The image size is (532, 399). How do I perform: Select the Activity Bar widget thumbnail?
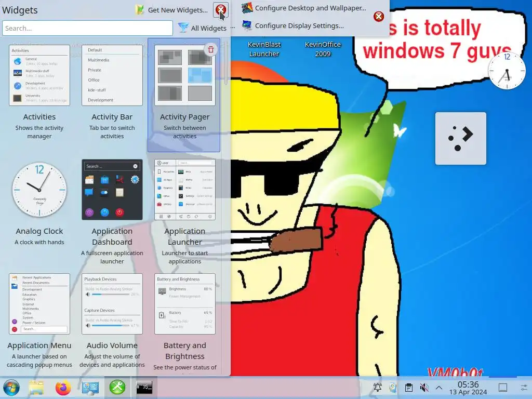tap(112, 75)
